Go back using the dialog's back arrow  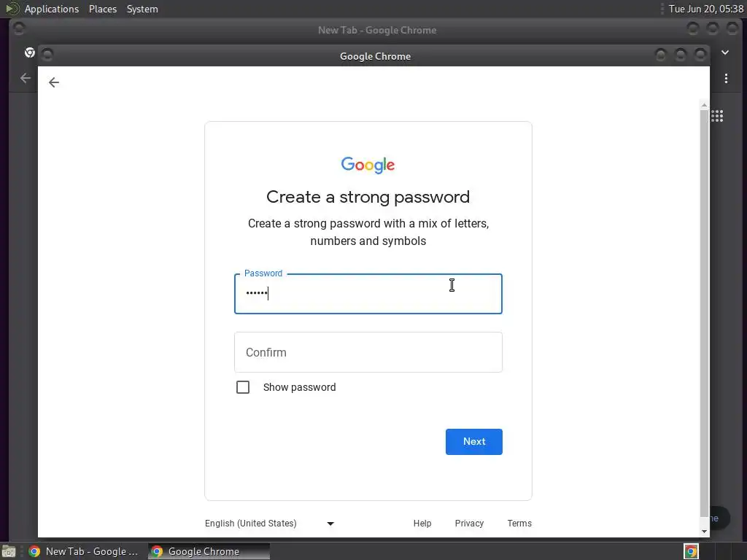click(54, 82)
